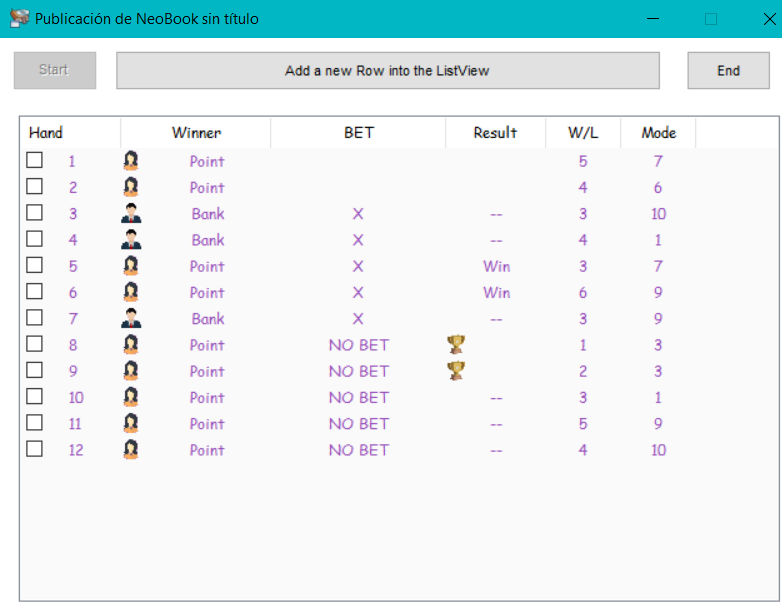This screenshot has height=605, width=782.
Task: Select the Win result in hand 5
Action: pyautogui.click(x=496, y=266)
